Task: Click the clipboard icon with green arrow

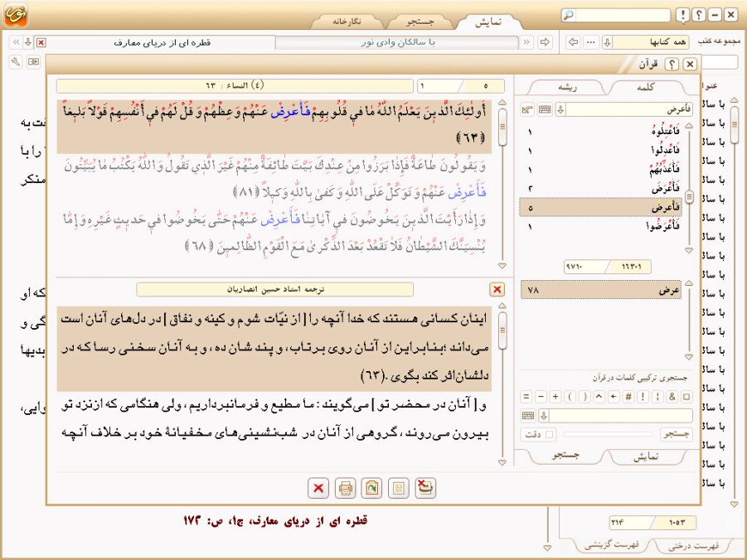Action: tap(371, 488)
